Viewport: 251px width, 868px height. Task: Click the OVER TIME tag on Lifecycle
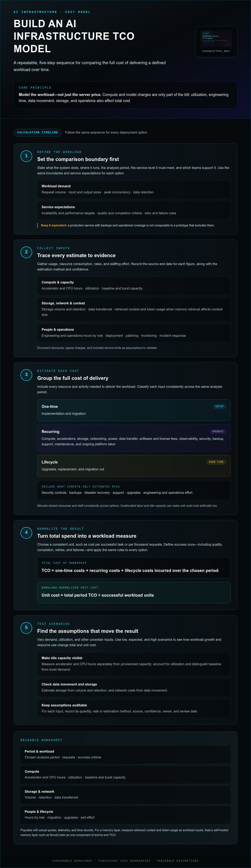pos(216,462)
